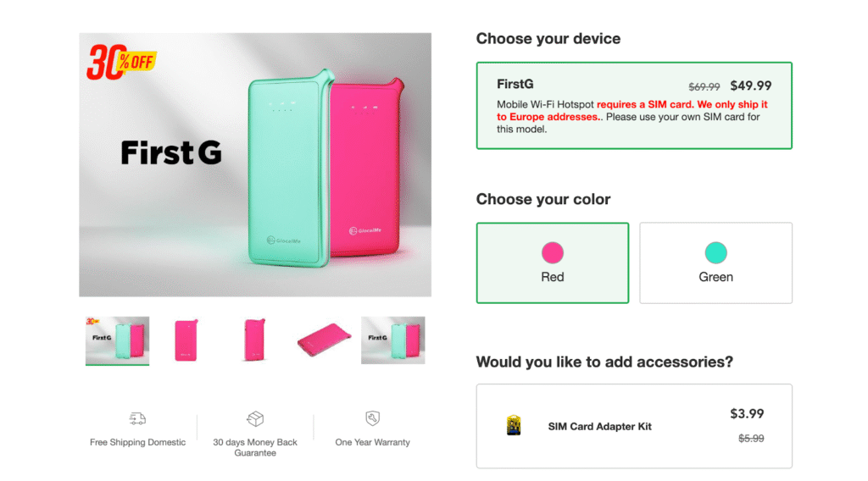This screenshot has width=868, height=481.
Task: Click the 30% OFF badge on main image
Action: [x=121, y=62]
